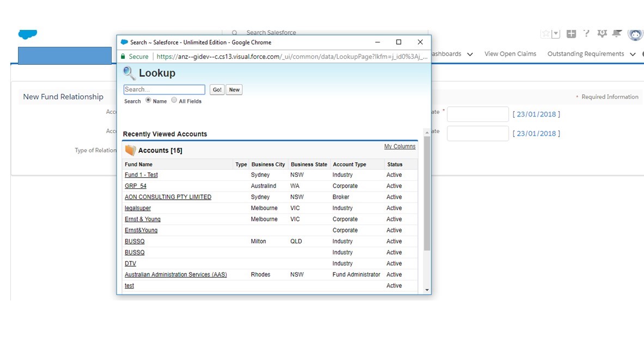Click the Lookup magnifying glass icon
644x362 pixels.
[129, 73]
